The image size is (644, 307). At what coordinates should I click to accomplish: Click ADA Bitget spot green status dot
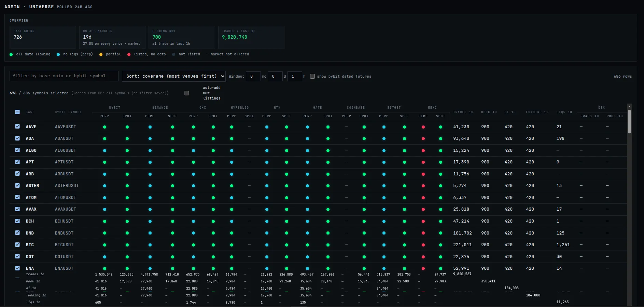(x=404, y=139)
